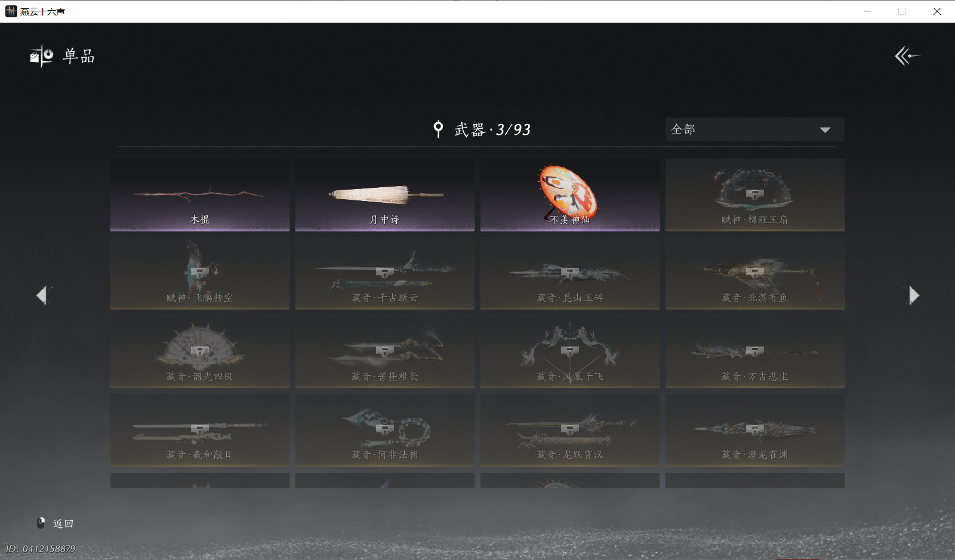Click the mouse icon beside 返回

(41, 523)
